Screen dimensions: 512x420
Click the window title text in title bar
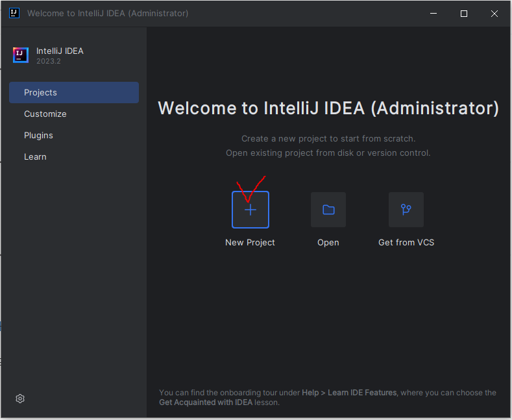tap(108, 14)
